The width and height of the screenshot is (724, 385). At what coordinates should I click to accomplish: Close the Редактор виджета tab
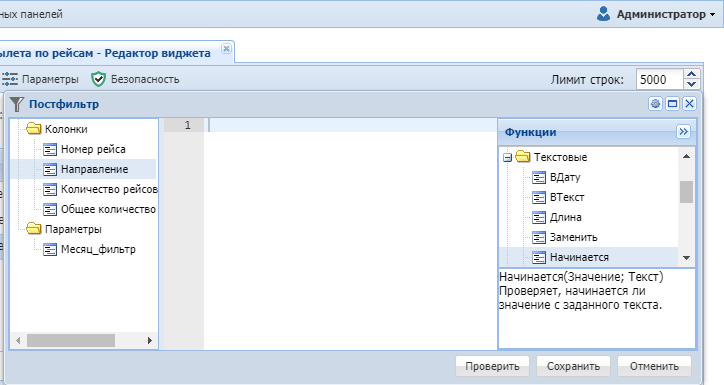coord(226,48)
